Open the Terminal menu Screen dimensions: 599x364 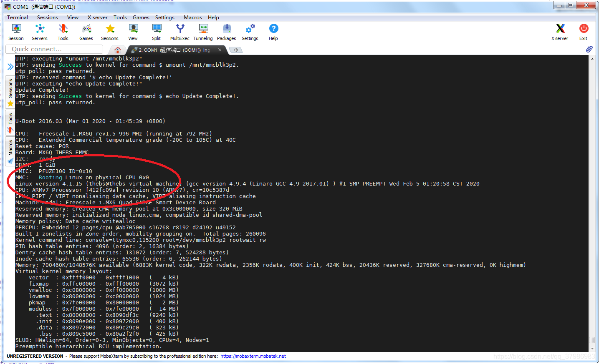tap(17, 17)
